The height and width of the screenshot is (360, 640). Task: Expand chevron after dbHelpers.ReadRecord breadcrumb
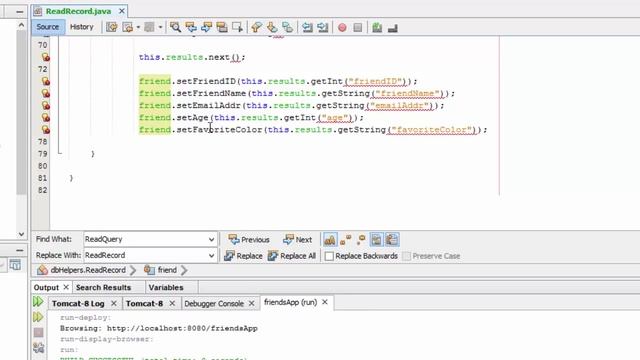[133, 270]
